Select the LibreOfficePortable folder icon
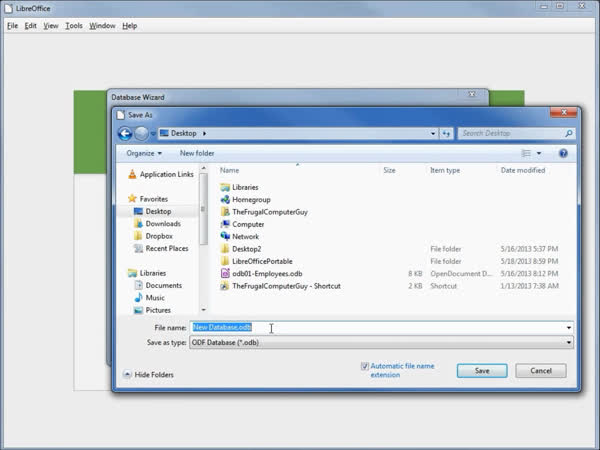The image size is (600, 450). pyautogui.click(x=225, y=261)
